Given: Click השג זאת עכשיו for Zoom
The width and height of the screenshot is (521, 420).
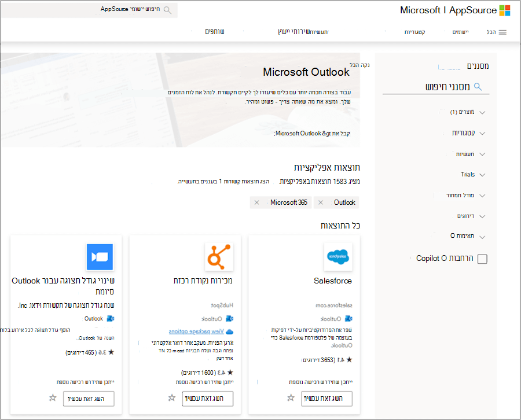Looking at the screenshot, I should (x=89, y=399).
